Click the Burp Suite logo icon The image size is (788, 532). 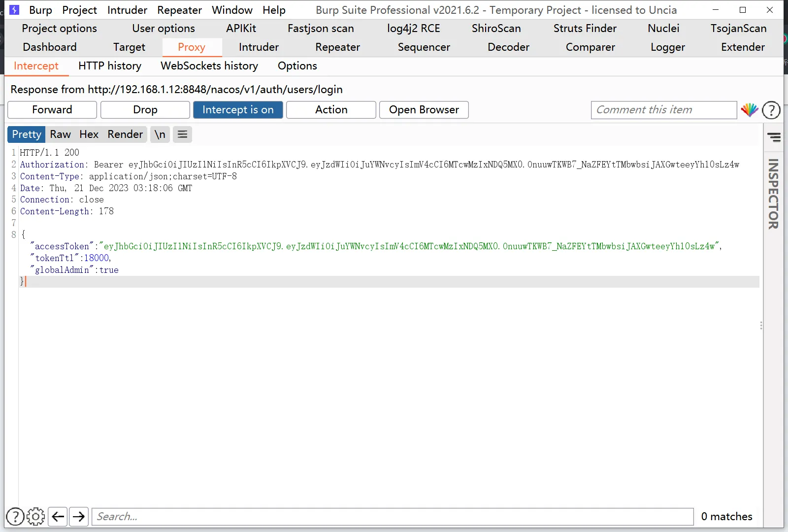click(14, 10)
